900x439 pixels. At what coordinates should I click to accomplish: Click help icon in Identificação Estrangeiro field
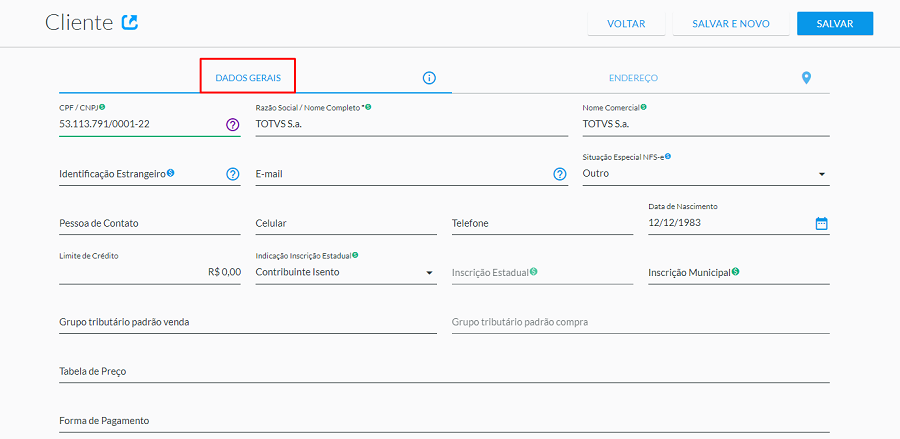(x=232, y=174)
